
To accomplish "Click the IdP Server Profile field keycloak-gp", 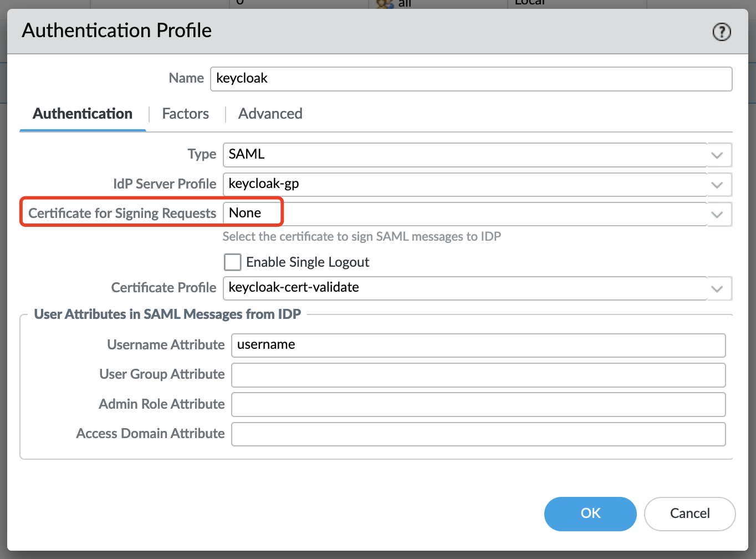I will click(465, 185).
